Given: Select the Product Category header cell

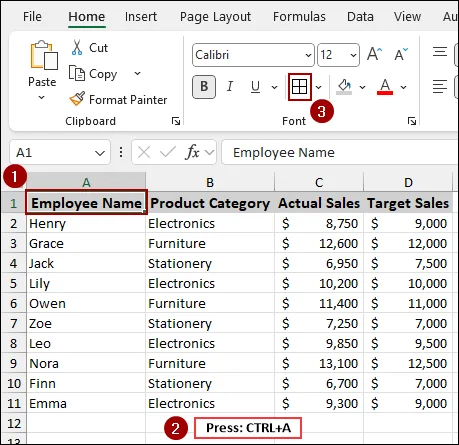Looking at the screenshot, I should pos(210,203).
